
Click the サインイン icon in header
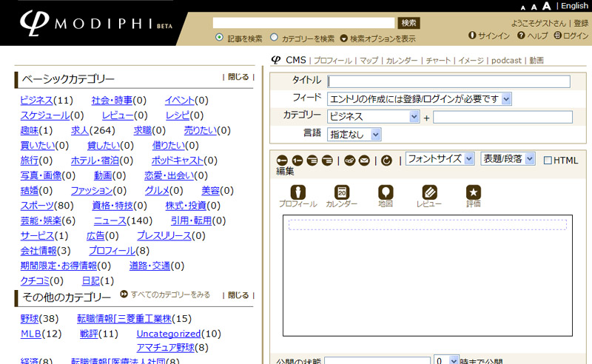[x=472, y=35]
